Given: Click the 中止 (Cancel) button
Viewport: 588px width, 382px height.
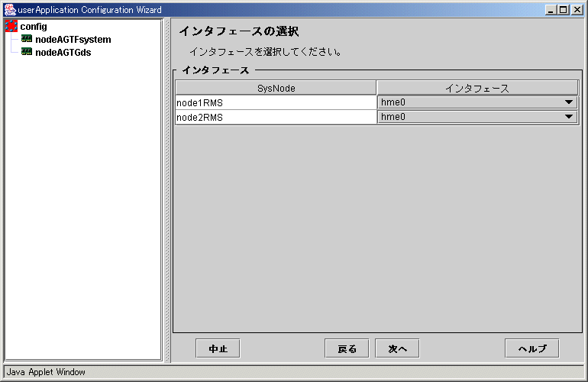Looking at the screenshot, I should (218, 348).
